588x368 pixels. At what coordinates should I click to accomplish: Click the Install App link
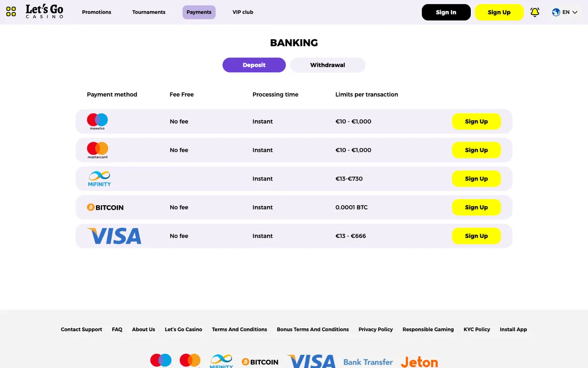click(514, 329)
